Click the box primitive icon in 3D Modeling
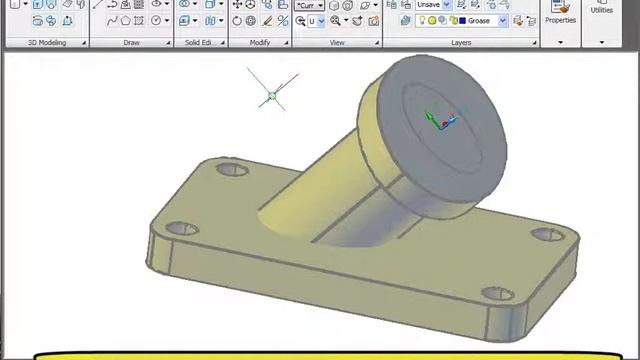Viewport: 640px width, 360px height. 15,4
